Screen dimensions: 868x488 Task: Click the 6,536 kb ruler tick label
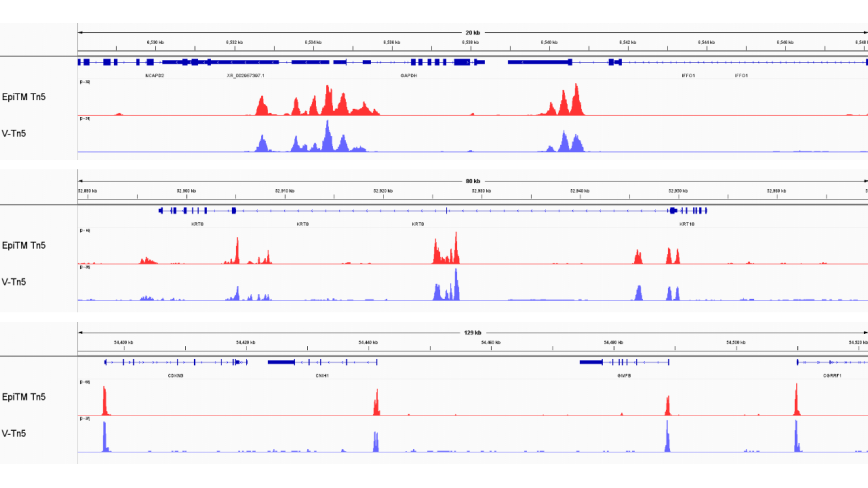tap(392, 42)
